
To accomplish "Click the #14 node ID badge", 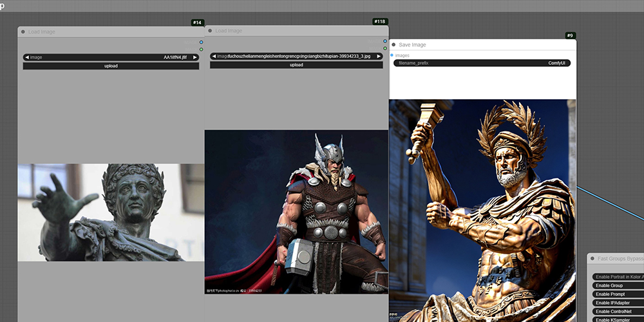I will (x=198, y=23).
